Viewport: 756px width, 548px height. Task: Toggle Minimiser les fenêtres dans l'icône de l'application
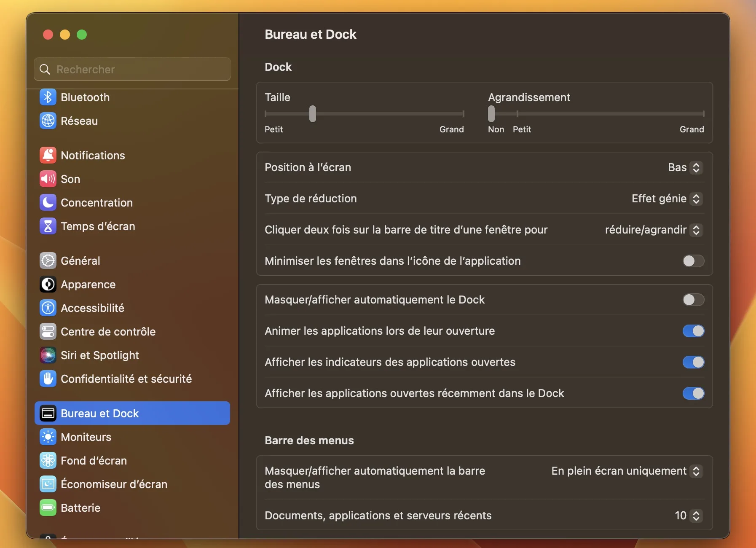693,261
